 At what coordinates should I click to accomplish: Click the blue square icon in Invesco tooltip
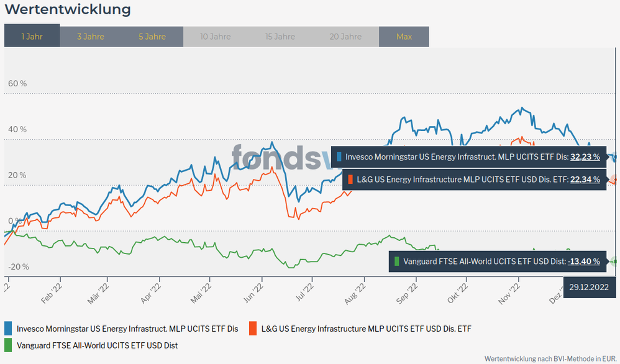point(339,157)
